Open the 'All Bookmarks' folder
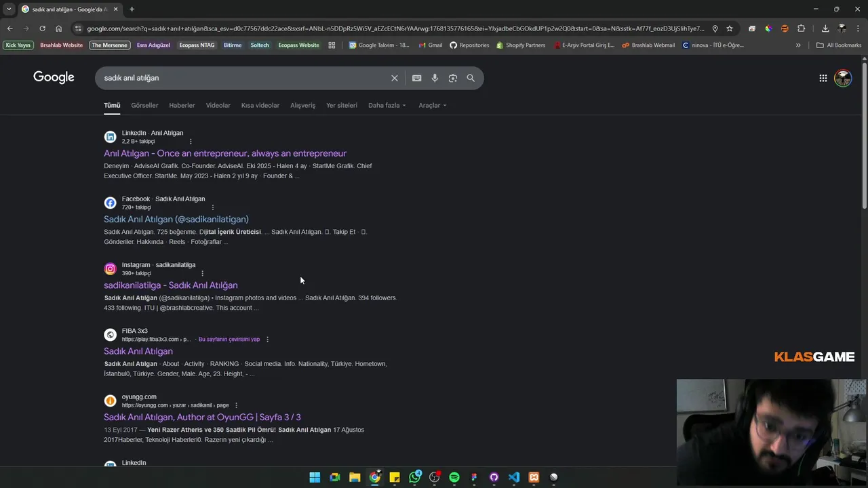Image resolution: width=868 pixels, height=488 pixels. point(839,45)
